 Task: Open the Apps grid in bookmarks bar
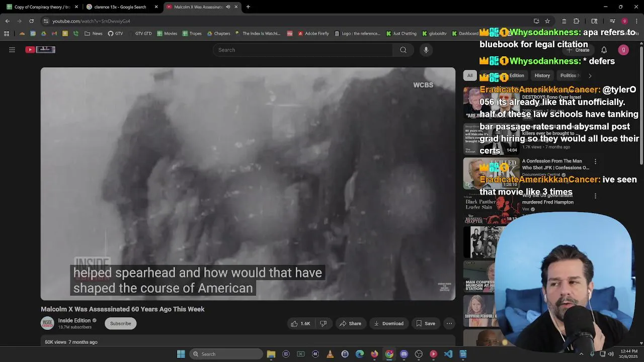point(7,34)
